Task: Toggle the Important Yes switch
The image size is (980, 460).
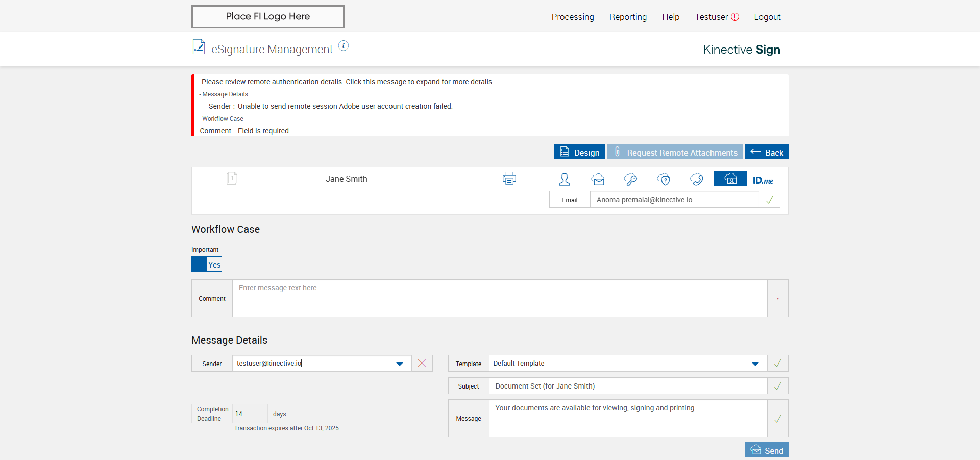Action: (x=207, y=264)
